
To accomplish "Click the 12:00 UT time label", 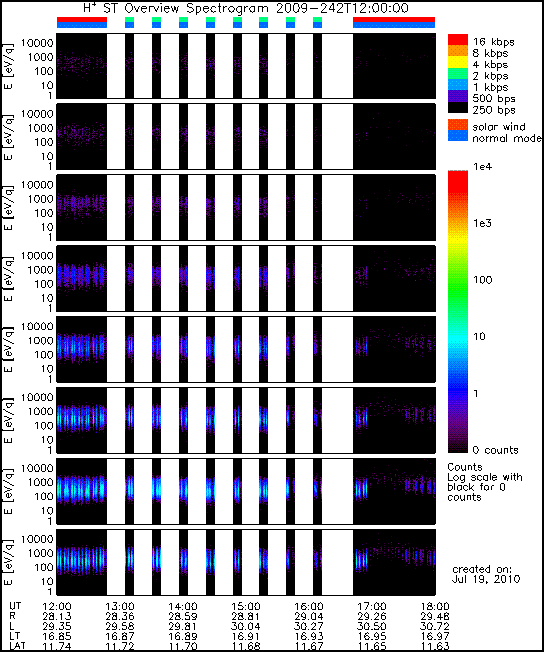I will (57, 606).
